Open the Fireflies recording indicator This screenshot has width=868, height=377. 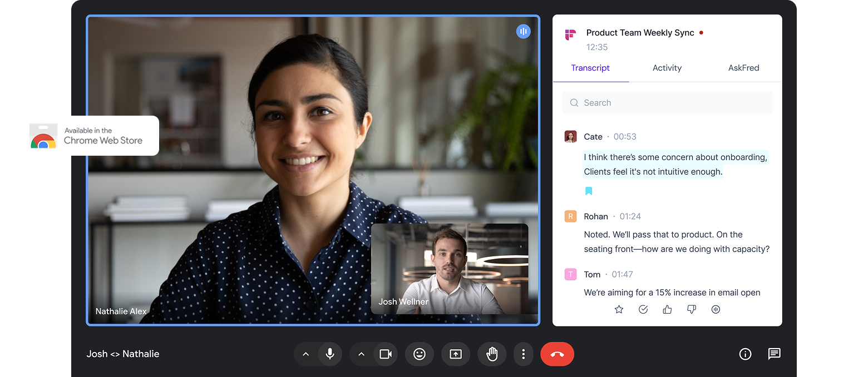524,31
